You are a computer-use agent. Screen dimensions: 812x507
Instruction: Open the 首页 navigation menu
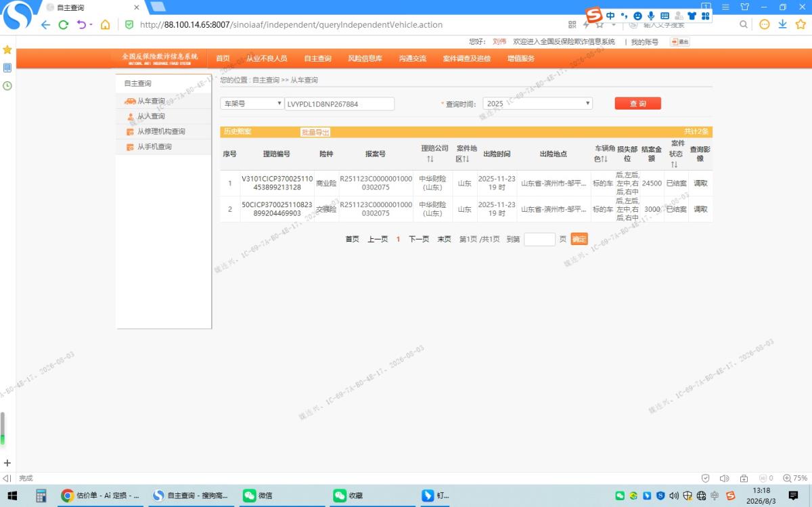(x=223, y=58)
